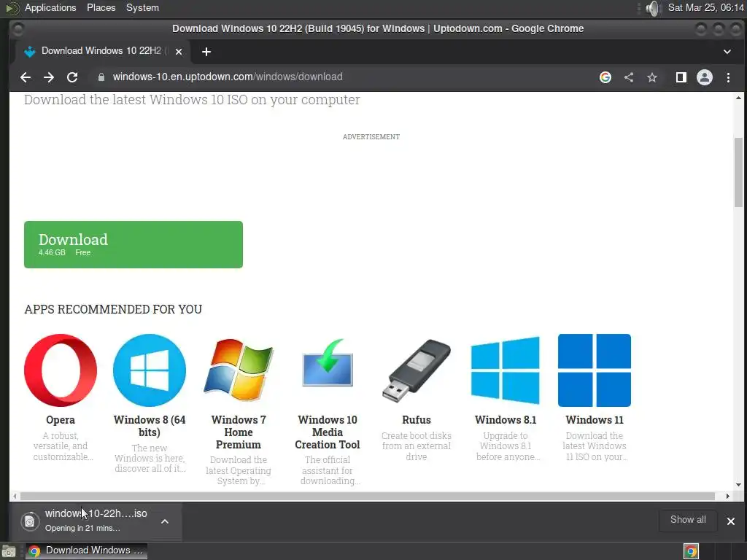The image size is (747, 560).
Task: Click scroll left arrow at bottom
Action: click(x=15, y=496)
